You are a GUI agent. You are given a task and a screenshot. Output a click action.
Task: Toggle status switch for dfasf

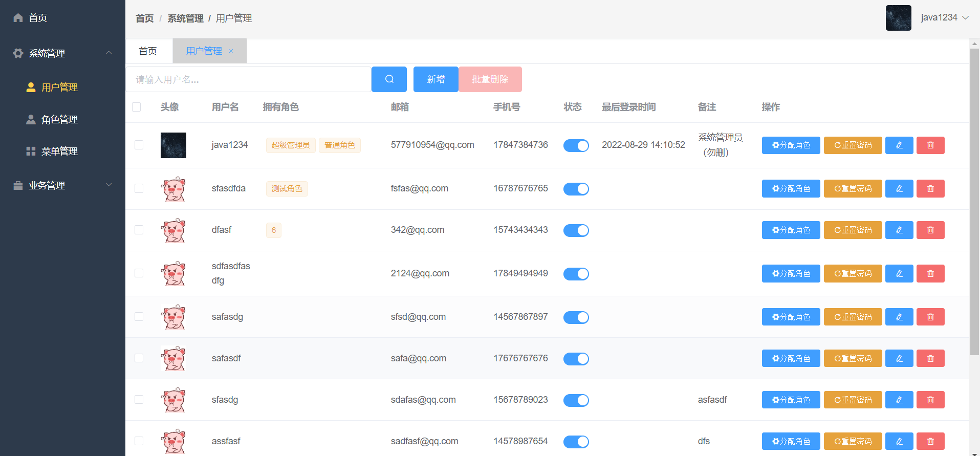(576, 230)
